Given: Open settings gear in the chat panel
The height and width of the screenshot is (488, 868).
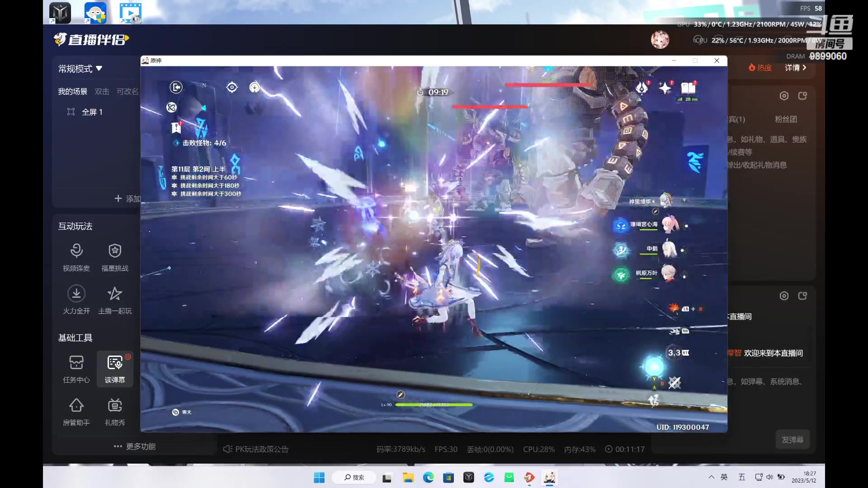Looking at the screenshot, I should click(x=784, y=296).
